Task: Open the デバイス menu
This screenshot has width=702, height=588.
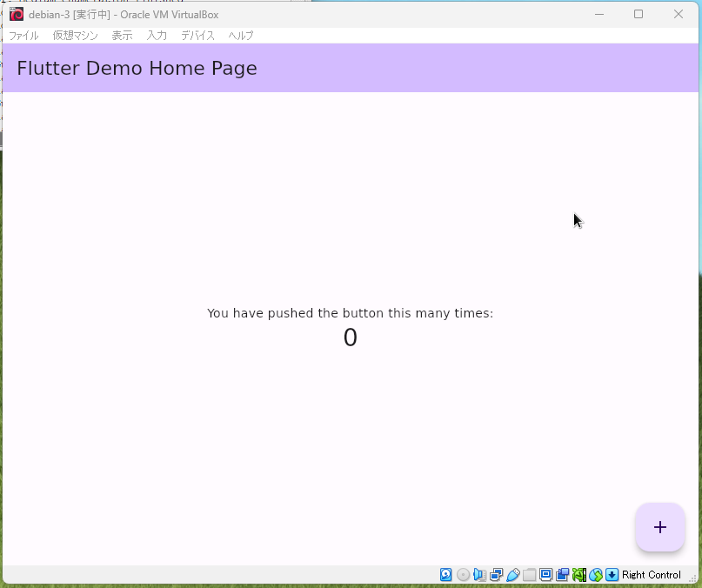Action: 197,36
